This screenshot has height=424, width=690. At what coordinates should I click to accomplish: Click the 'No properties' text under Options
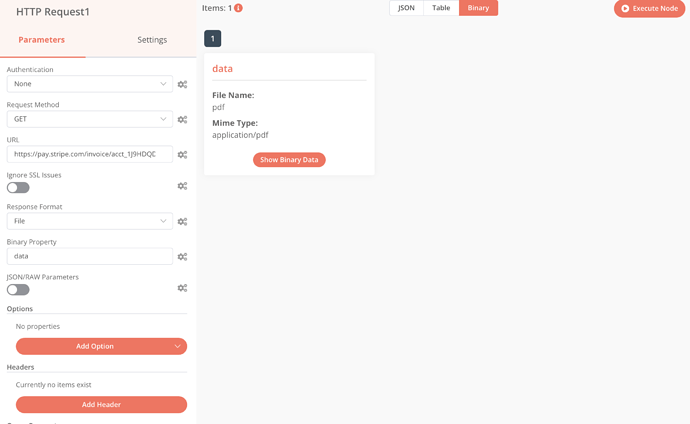click(38, 326)
